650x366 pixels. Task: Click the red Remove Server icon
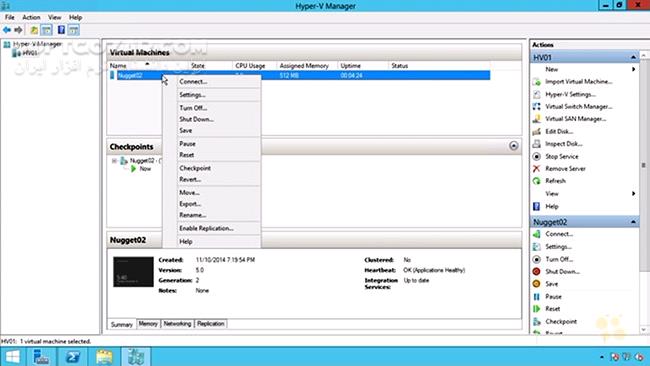536,169
